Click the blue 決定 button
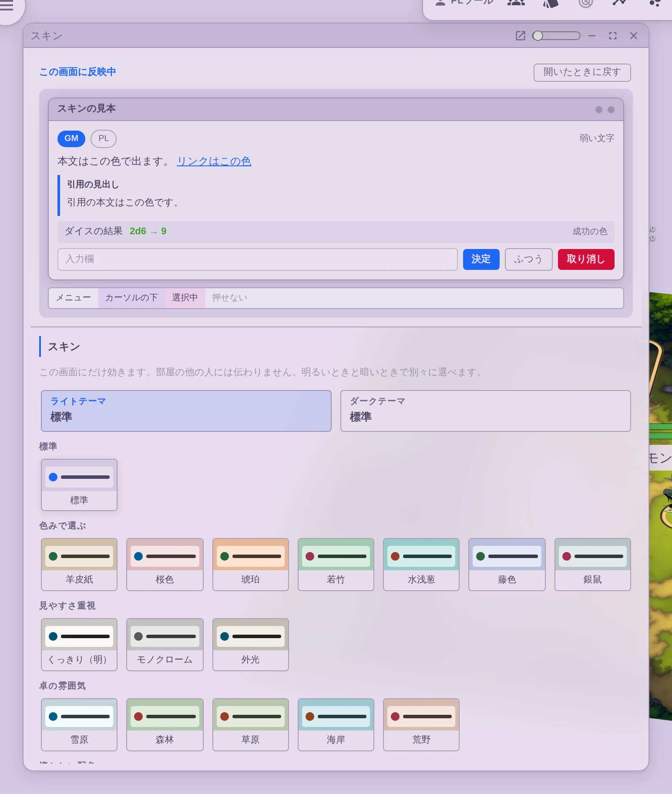Viewport: 672px width, 794px height. point(481,259)
